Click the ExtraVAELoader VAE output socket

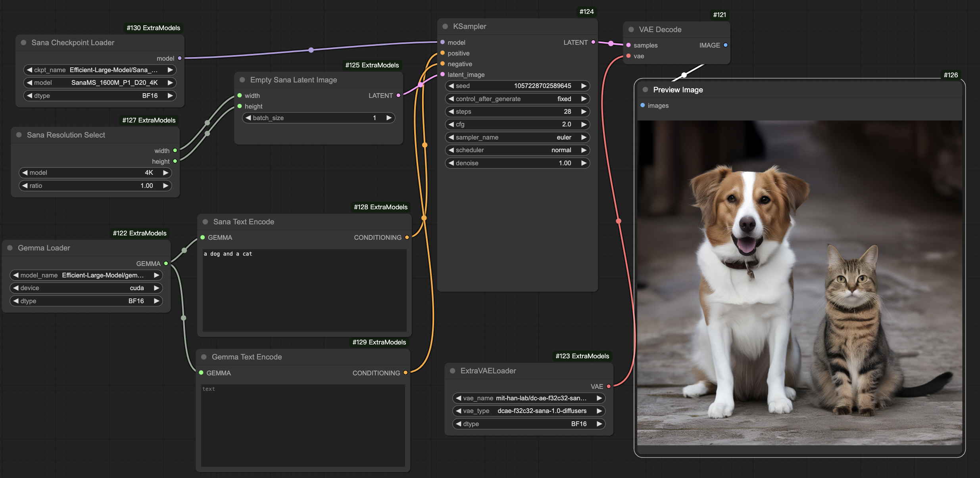tap(609, 386)
